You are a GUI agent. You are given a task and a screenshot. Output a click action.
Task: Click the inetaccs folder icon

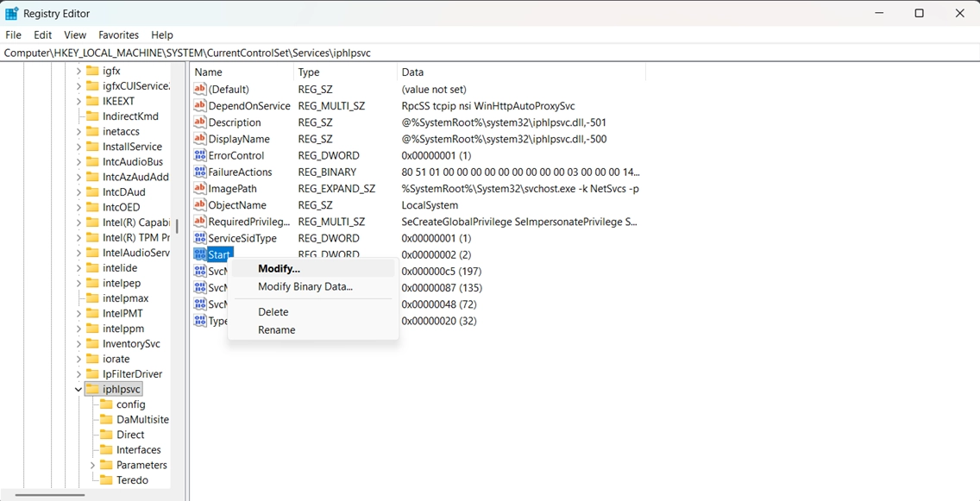(92, 131)
